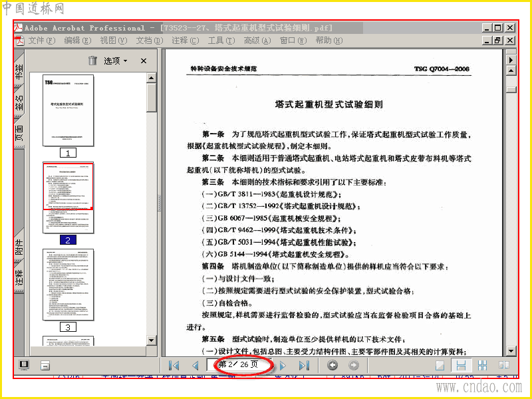The width and height of the screenshot is (532, 399).
Task: Jump to last page button
Action: coord(304,365)
